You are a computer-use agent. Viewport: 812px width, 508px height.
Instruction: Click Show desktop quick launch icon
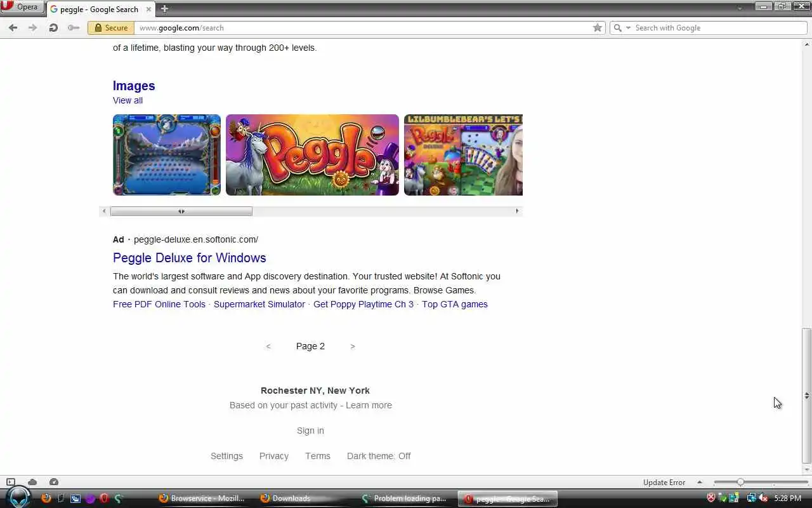(61, 498)
